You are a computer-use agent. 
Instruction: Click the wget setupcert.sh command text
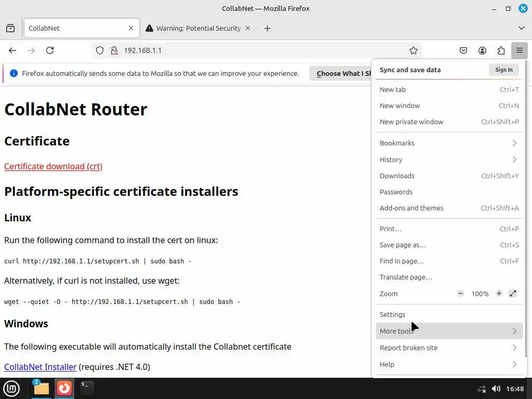(x=122, y=302)
